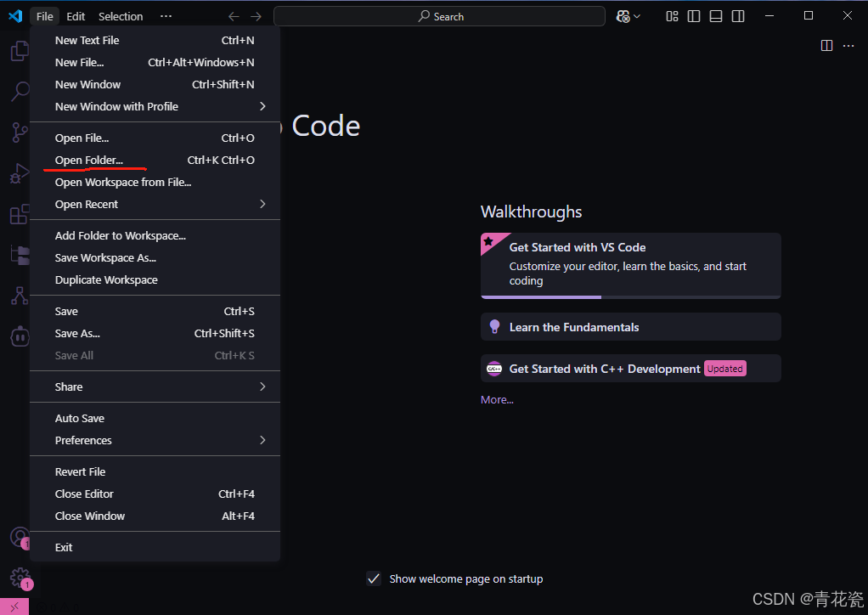This screenshot has width=868, height=615.
Task: Open the collapsed menu bar ellipsis
Action: [166, 17]
